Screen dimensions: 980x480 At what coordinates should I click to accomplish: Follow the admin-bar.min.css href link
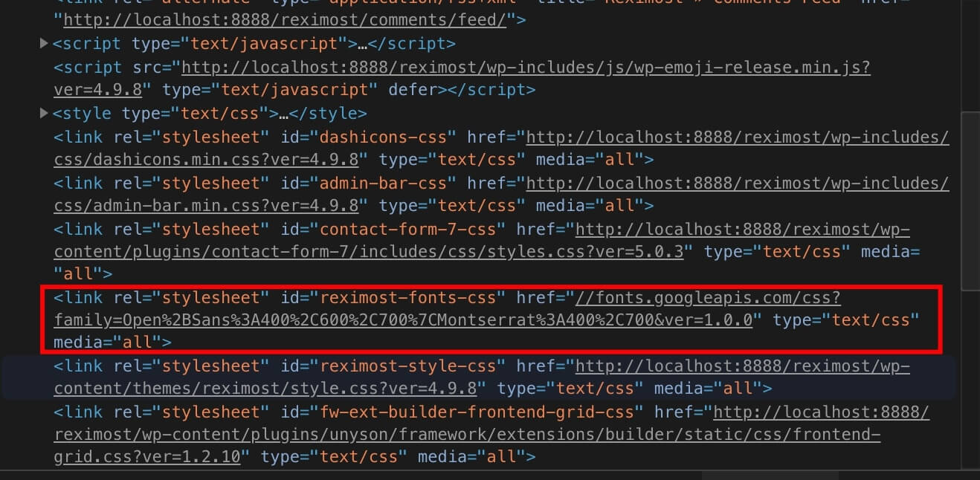tap(501, 193)
